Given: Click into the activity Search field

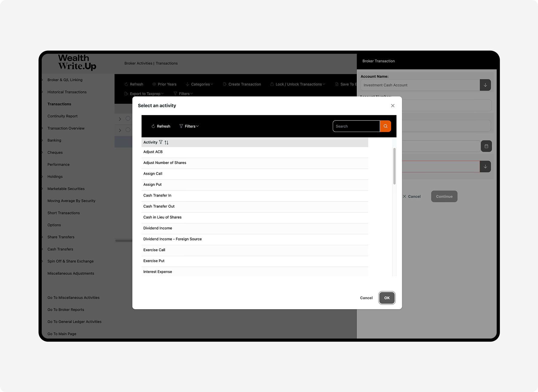Looking at the screenshot, I should coord(356,126).
